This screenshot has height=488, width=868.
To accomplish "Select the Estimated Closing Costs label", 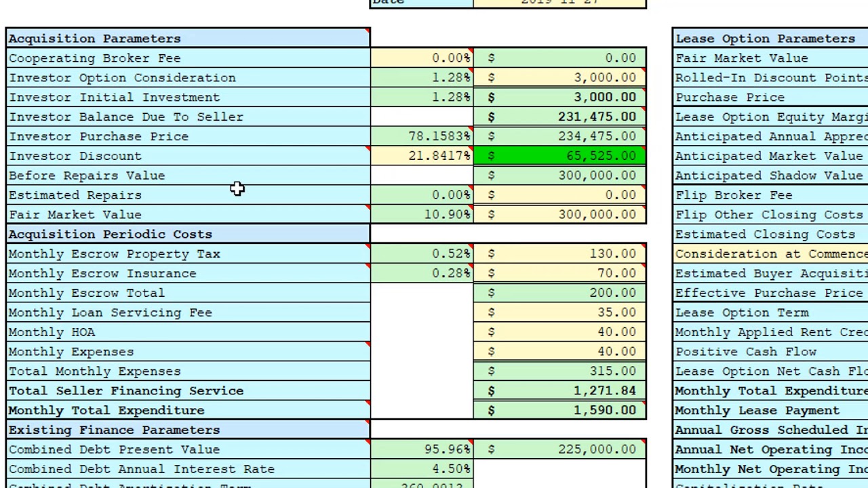I will point(765,235).
